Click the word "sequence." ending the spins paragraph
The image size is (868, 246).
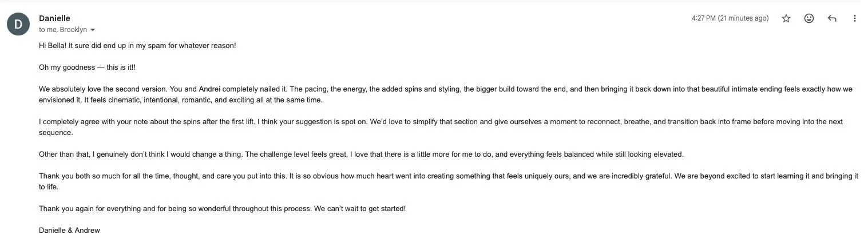[x=56, y=132]
